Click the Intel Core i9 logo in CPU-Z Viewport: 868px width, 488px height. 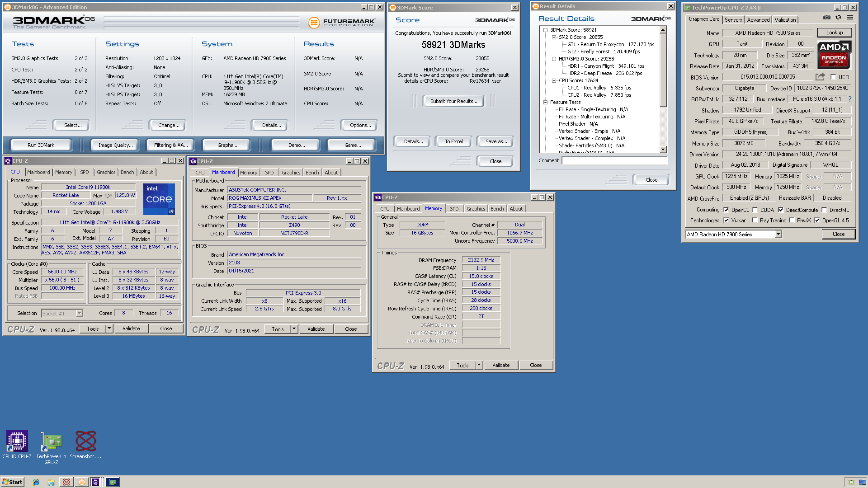point(159,199)
